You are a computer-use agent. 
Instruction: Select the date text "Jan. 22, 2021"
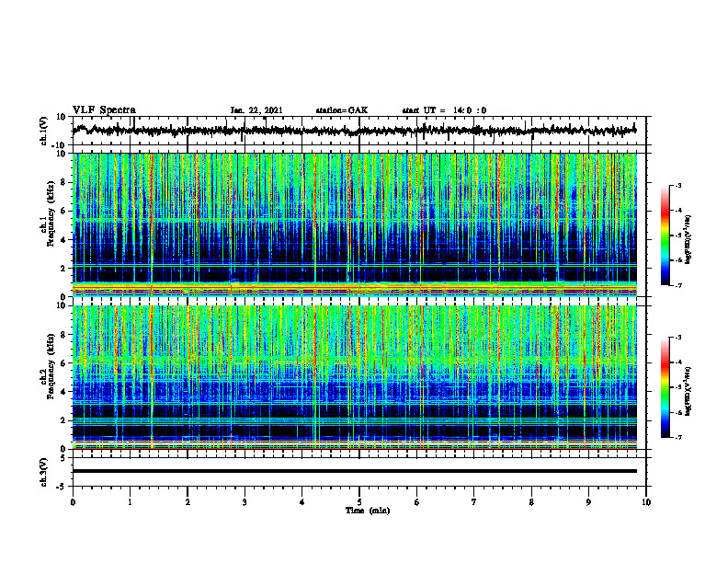tap(256, 110)
